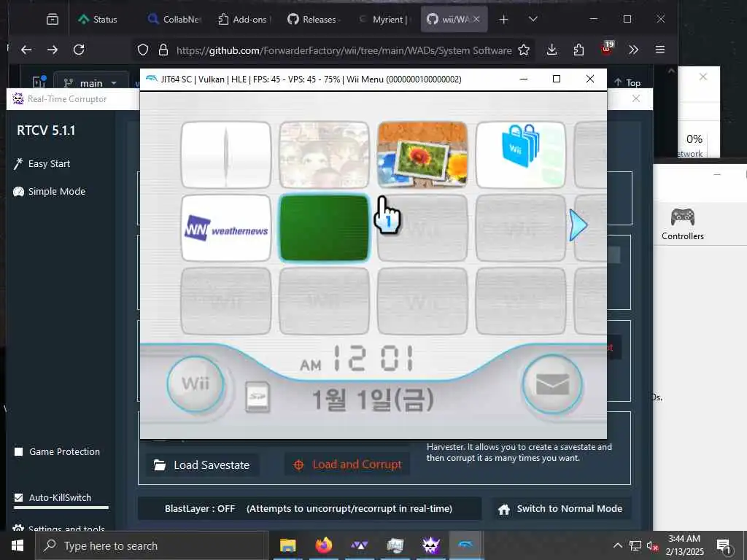This screenshot has height=560, width=747.
Task: Open the notification center icon
Action: click(x=724, y=546)
